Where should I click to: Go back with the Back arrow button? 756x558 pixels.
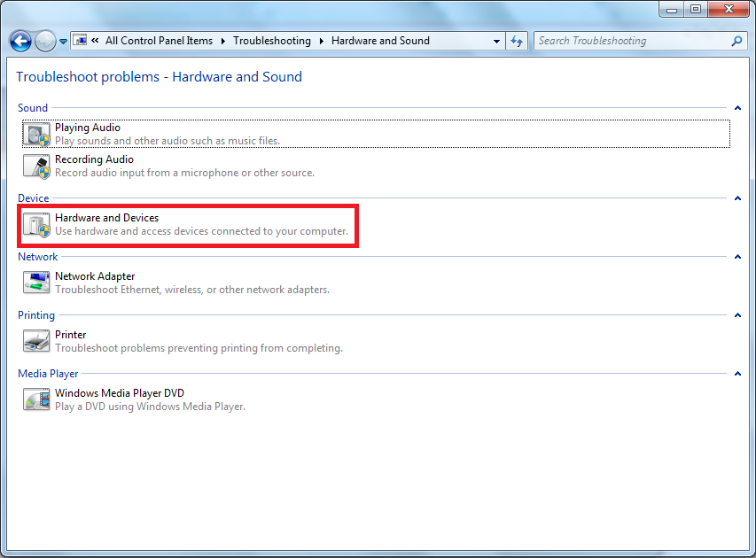click(20, 41)
